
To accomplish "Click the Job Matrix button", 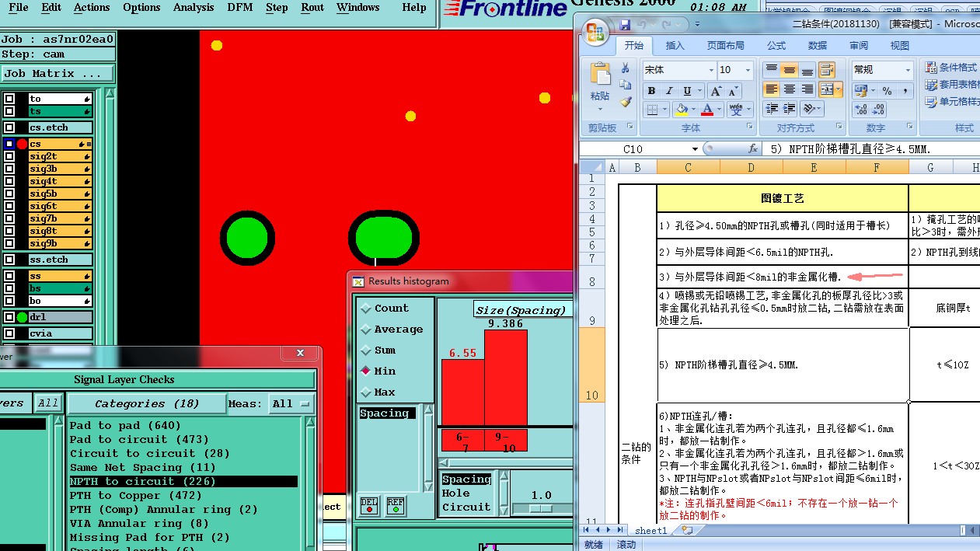I will 58,73.
